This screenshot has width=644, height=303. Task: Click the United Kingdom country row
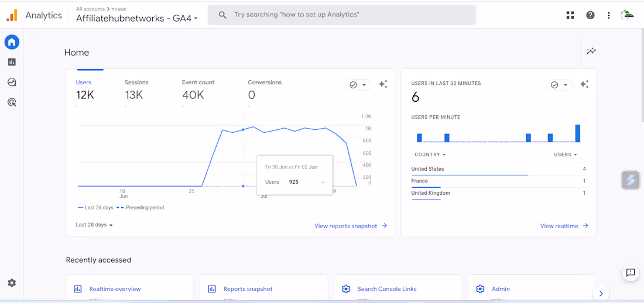499,193
